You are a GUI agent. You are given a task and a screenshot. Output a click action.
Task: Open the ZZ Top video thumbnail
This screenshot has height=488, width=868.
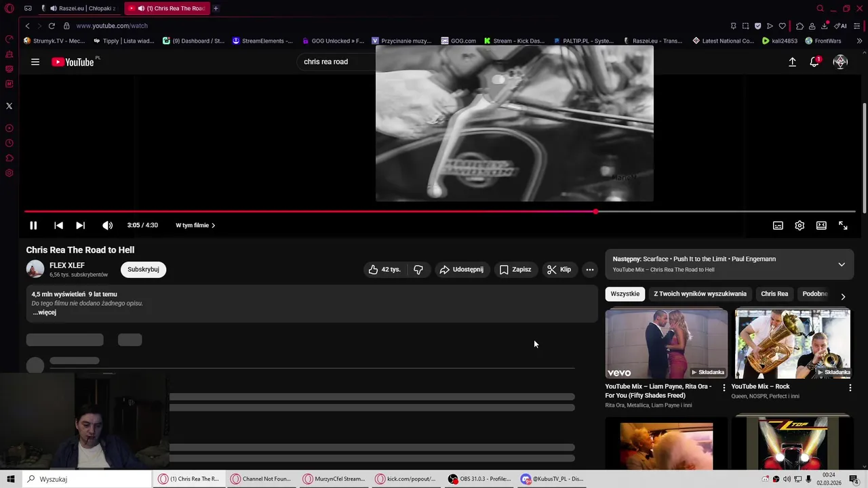(x=793, y=443)
